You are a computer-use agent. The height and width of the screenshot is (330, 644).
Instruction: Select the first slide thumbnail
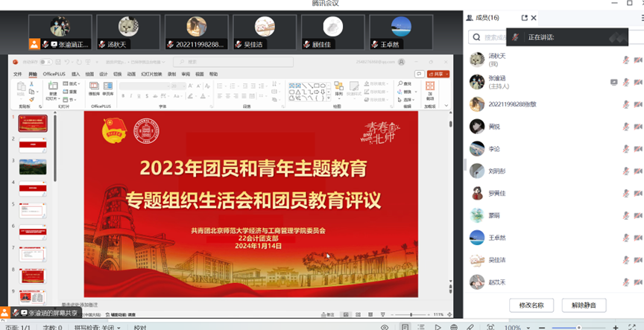(33, 123)
